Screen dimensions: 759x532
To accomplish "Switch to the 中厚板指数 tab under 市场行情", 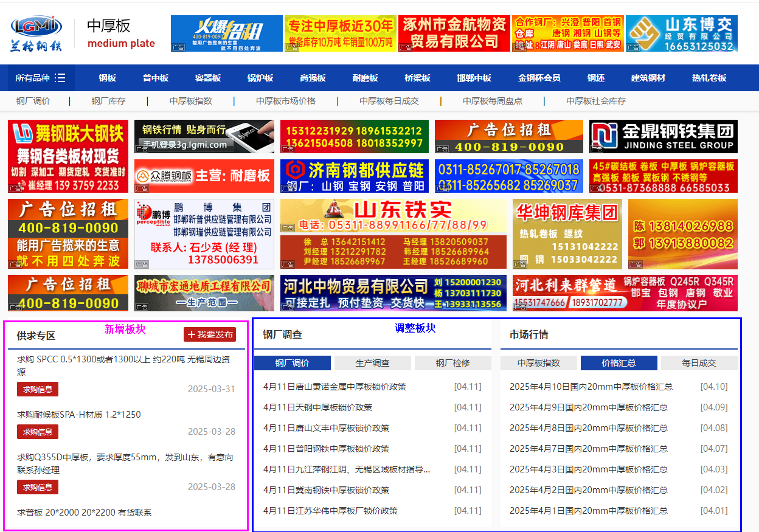I will [538, 363].
